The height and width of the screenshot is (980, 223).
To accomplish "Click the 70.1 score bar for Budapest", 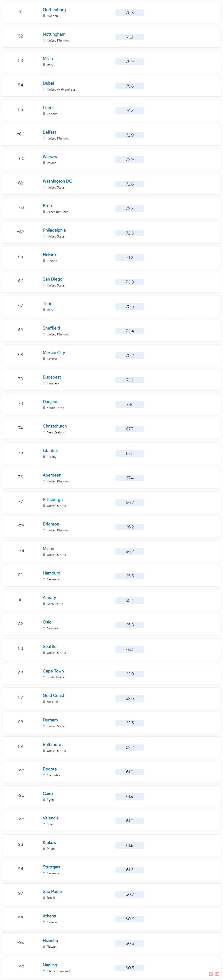I will point(129,380).
